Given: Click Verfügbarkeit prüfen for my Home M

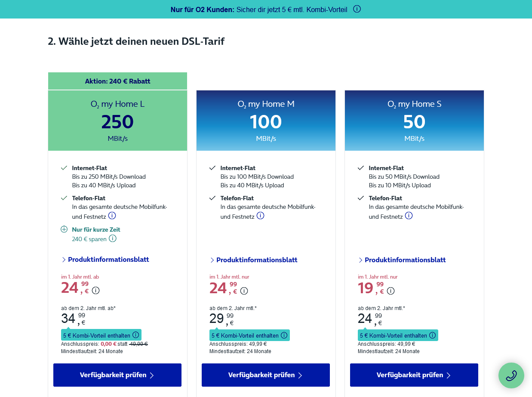Looking at the screenshot, I should click(x=266, y=375).
